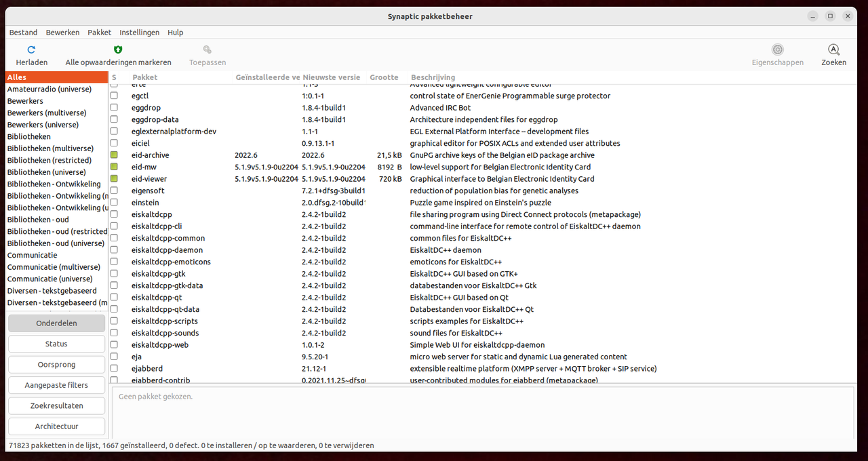This screenshot has width=868, height=461.
Task: Mark the checkbox for eigensoft
Action: (114, 191)
